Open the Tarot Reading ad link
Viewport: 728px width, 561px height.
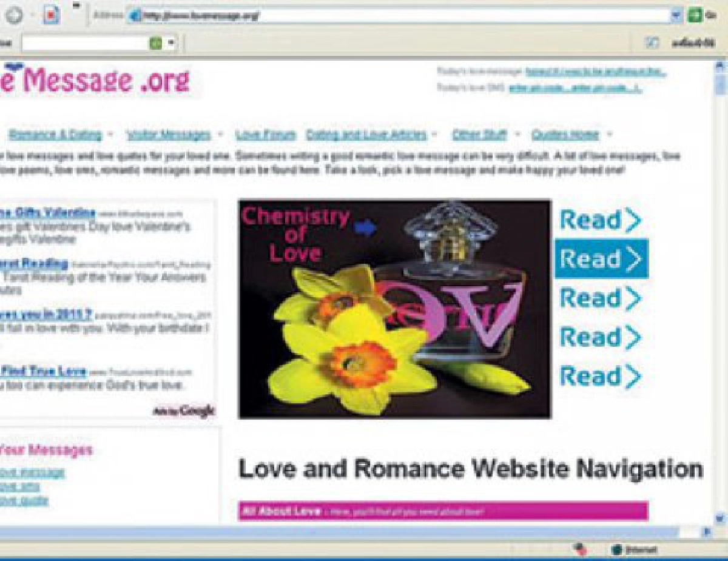tap(34, 263)
